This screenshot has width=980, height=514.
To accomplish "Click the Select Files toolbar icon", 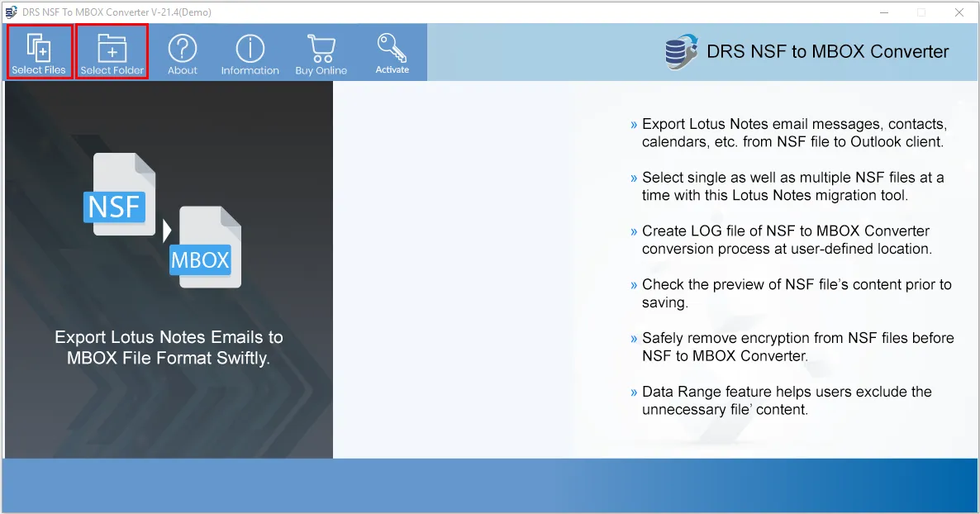I will coord(39,53).
